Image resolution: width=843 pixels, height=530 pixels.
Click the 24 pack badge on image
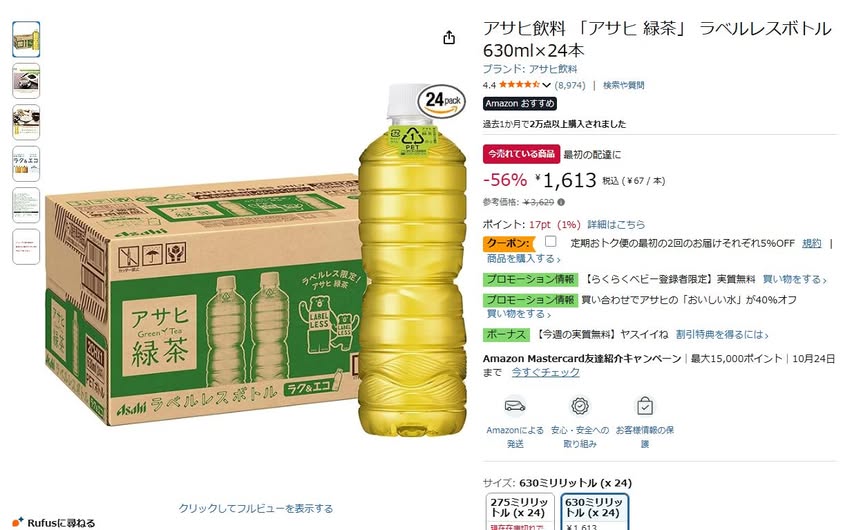[x=441, y=101]
